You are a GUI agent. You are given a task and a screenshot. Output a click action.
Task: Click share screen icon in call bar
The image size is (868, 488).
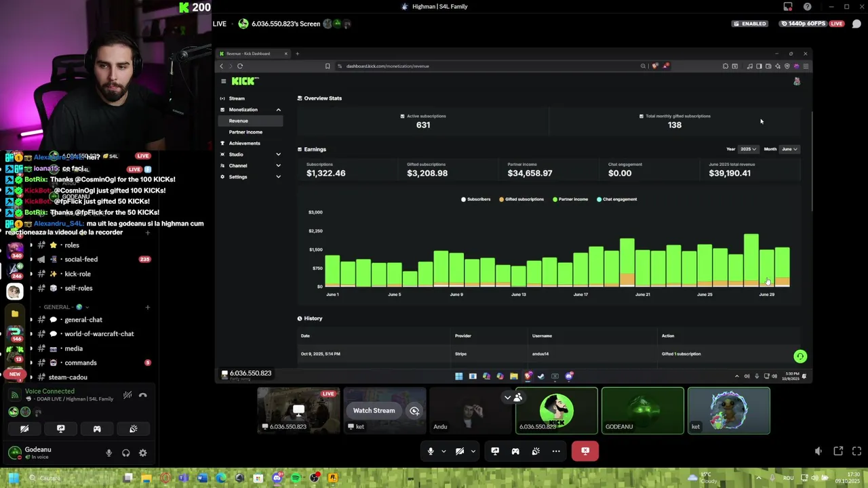coord(495,451)
